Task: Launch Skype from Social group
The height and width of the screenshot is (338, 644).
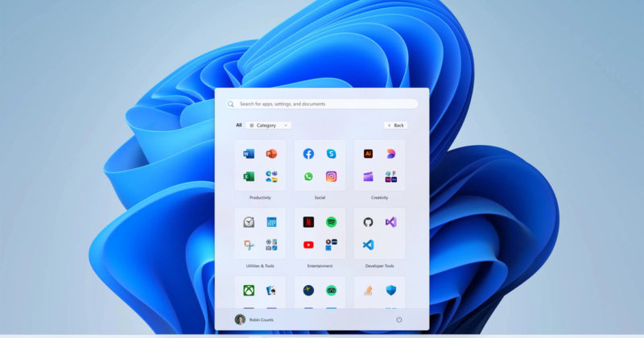Action: [331, 154]
